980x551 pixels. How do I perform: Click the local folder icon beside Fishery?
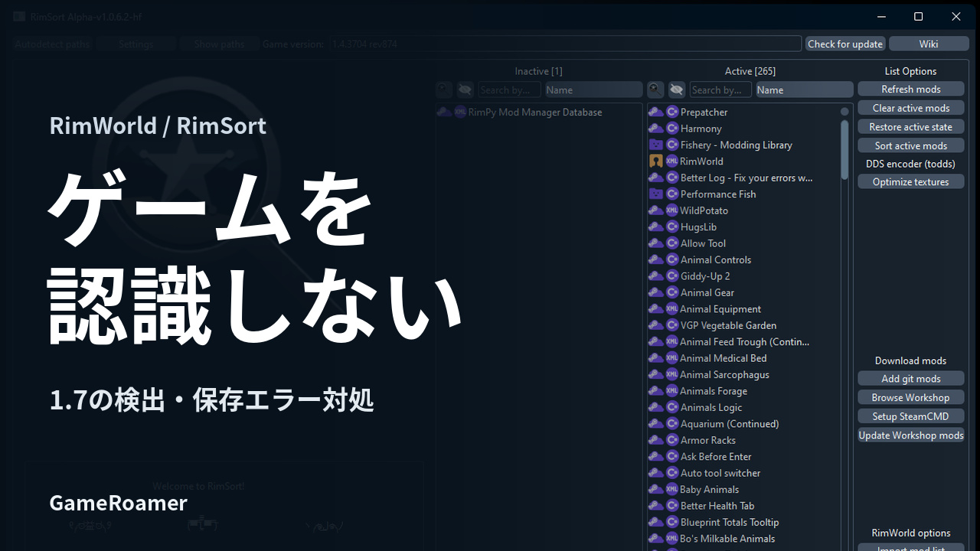(656, 145)
